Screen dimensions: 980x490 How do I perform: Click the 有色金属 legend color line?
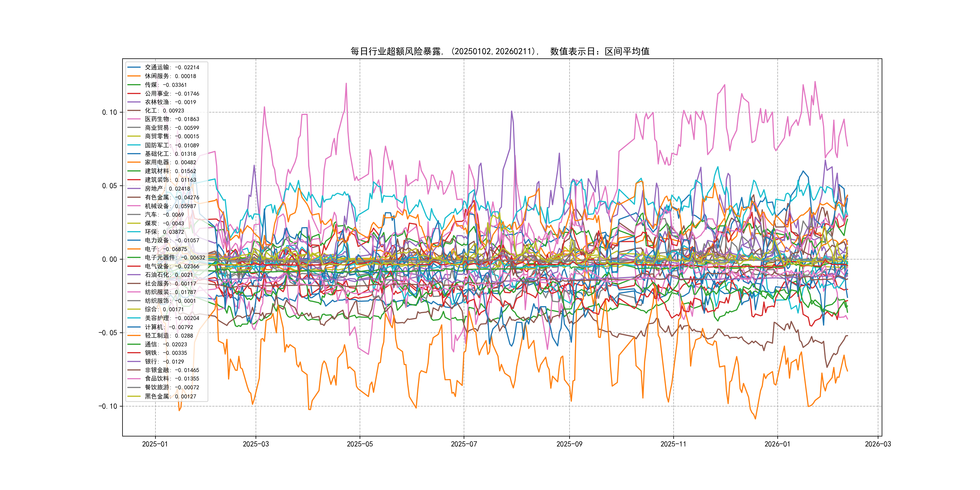134,197
